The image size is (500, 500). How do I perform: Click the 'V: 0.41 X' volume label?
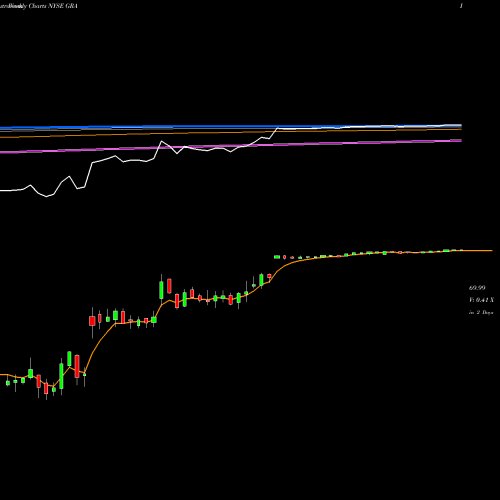(481, 300)
